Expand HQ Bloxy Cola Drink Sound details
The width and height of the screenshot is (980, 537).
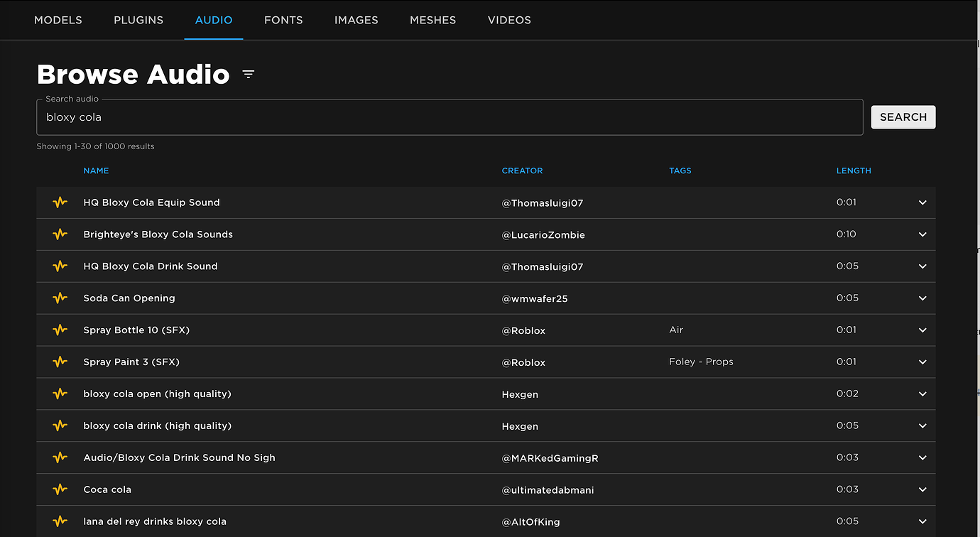tap(922, 266)
